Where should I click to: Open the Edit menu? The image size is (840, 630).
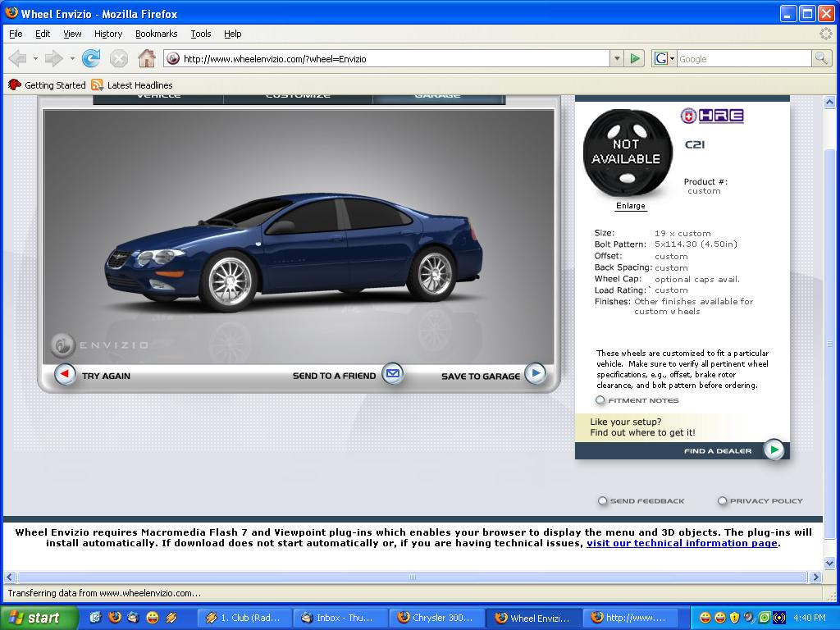pyautogui.click(x=43, y=34)
